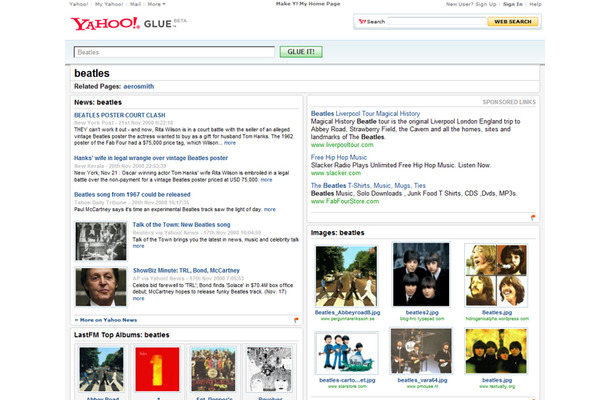Click More on Yahoo News link
610x400 pixels.
click(106, 320)
